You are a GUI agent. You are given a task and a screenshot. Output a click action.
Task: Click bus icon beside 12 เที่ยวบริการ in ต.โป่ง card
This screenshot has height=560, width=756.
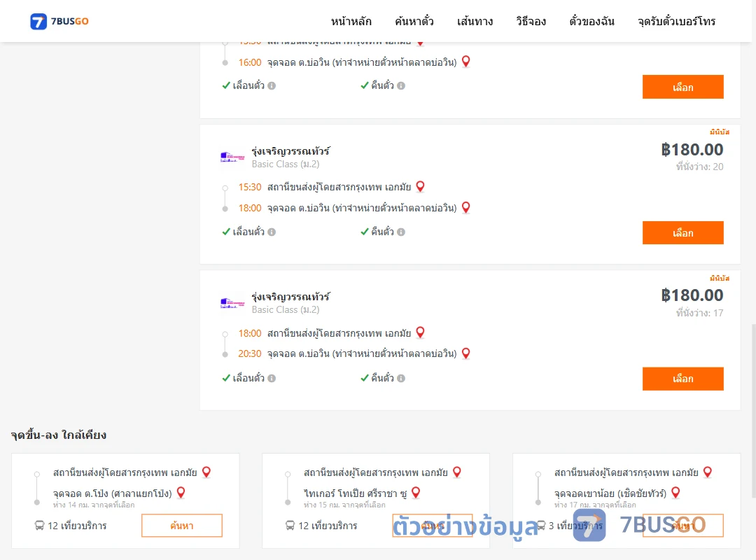point(39,525)
